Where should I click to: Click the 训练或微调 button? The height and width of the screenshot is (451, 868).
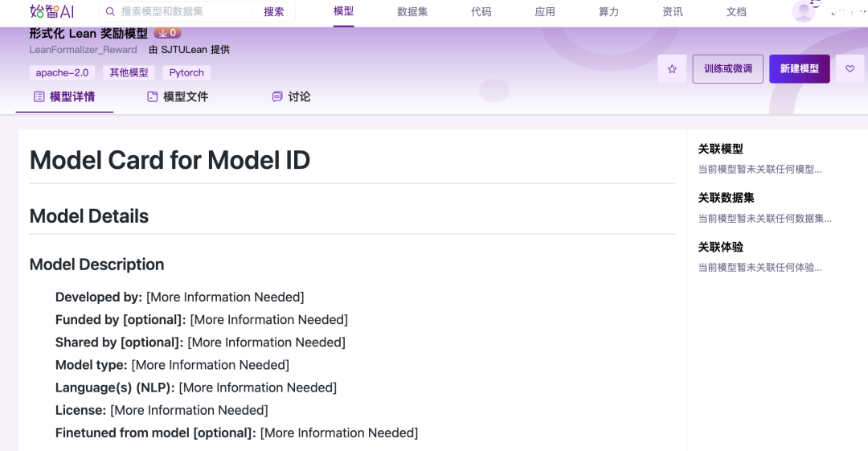[727, 68]
